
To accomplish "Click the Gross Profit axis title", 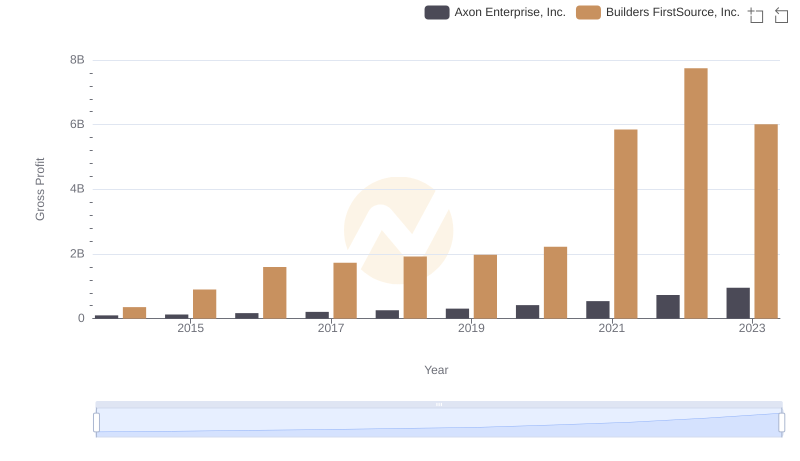I will [40, 189].
